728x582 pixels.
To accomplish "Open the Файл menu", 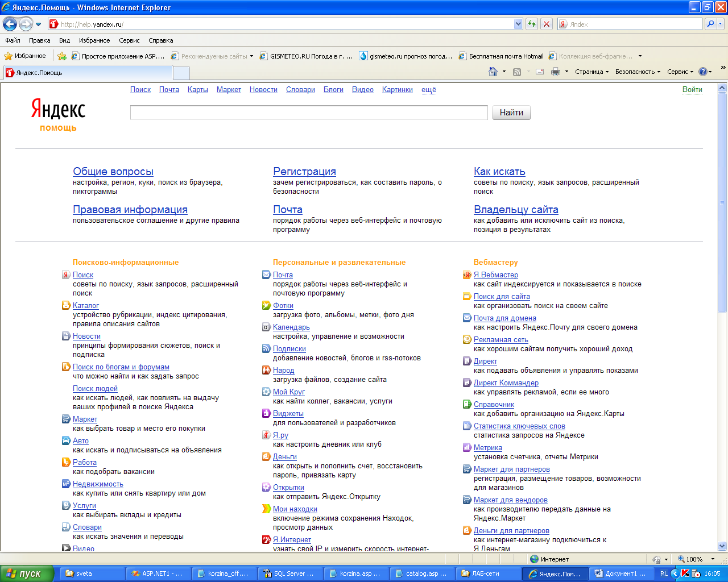I will pos(13,40).
